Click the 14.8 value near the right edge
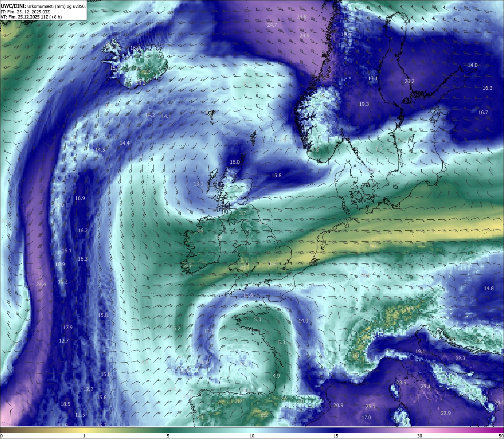The image size is (504, 439). click(489, 289)
